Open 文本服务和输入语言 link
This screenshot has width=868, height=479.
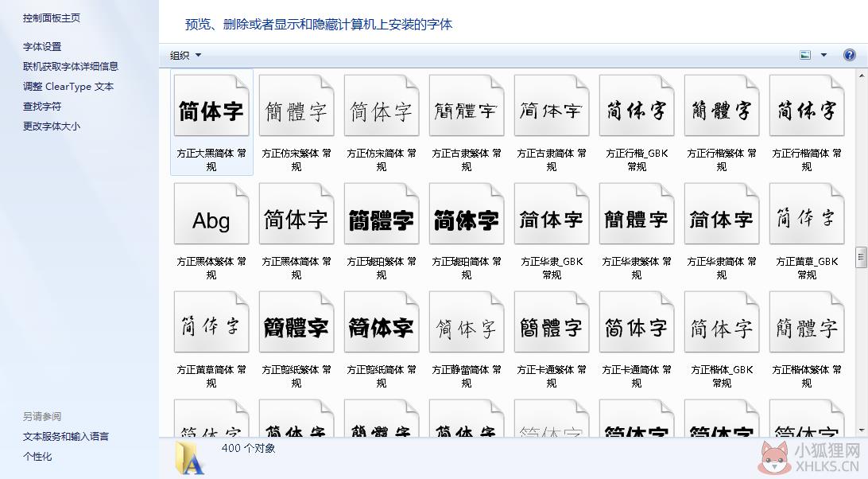click(66, 437)
